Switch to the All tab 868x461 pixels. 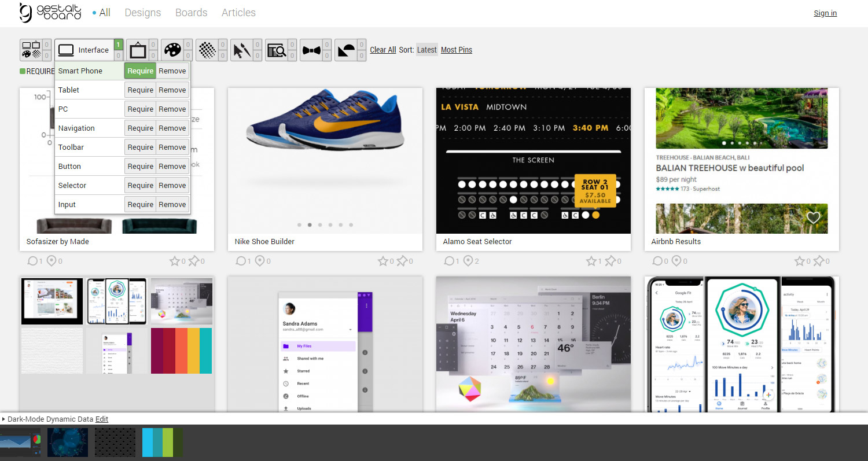[105, 13]
